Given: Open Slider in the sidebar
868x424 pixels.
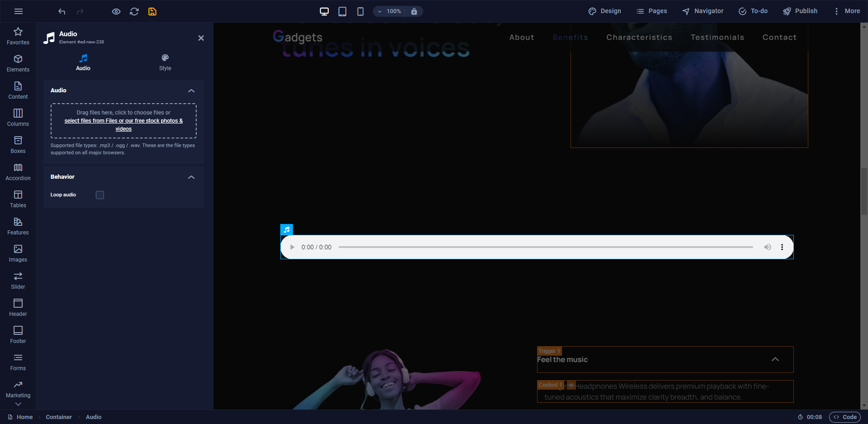Looking at the screenshot, I should click(18, 281).
